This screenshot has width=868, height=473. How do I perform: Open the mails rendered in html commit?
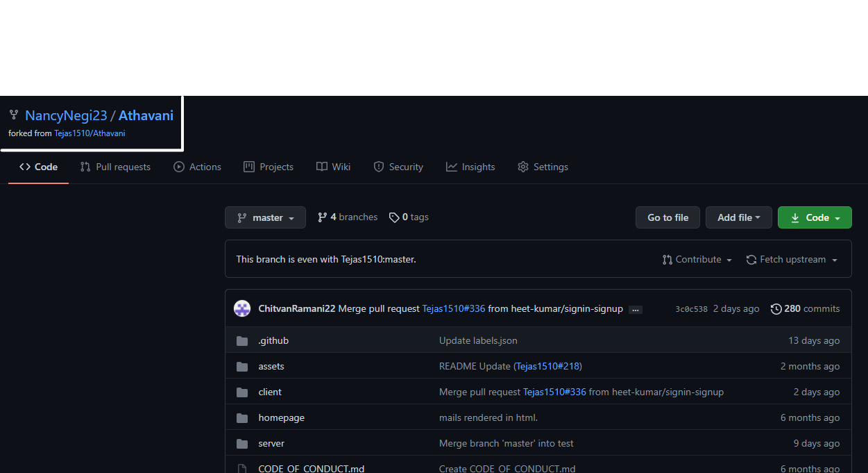(488, 417)
